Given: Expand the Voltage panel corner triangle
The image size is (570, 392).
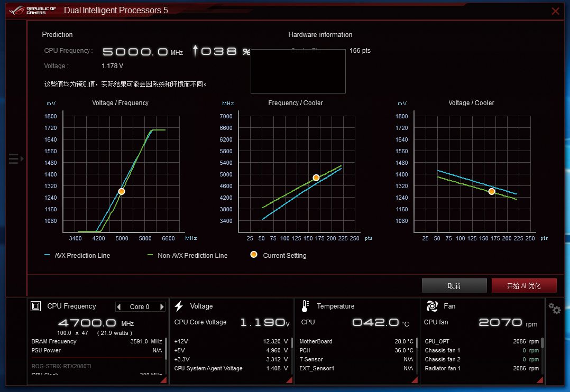Looking at the screenshot, I should [289, 379].
